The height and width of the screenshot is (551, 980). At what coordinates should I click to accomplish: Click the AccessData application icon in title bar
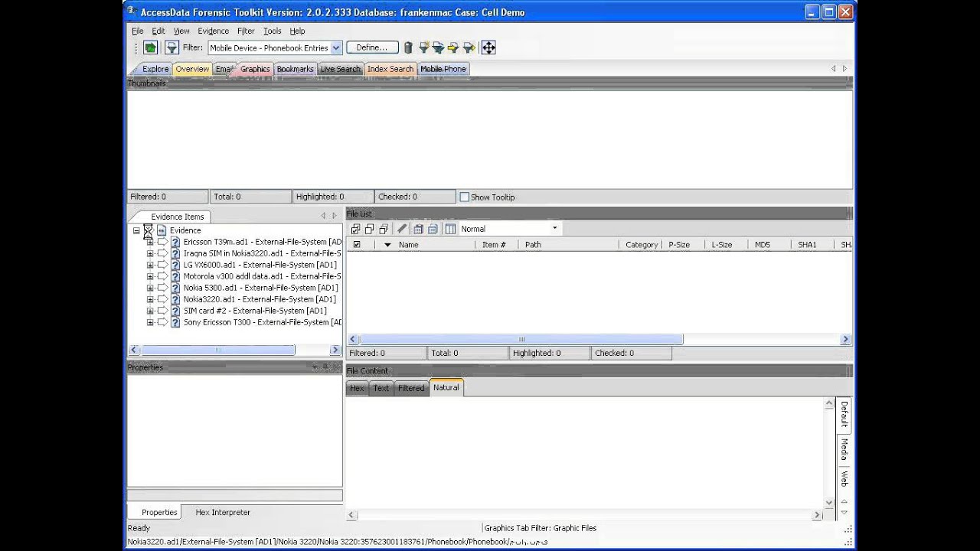[132, 11]
